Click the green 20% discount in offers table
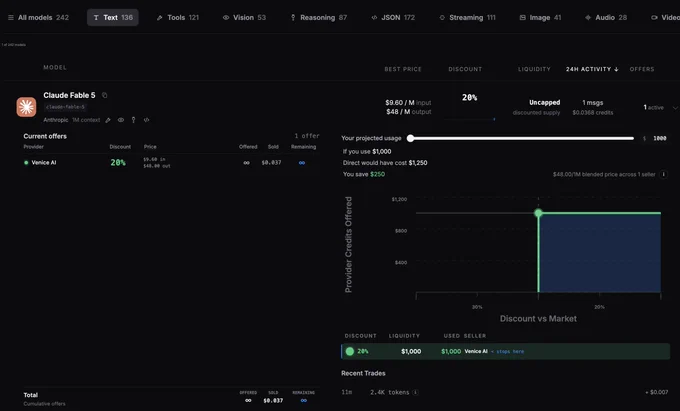The image size is (680, 411). coord(118,163)
